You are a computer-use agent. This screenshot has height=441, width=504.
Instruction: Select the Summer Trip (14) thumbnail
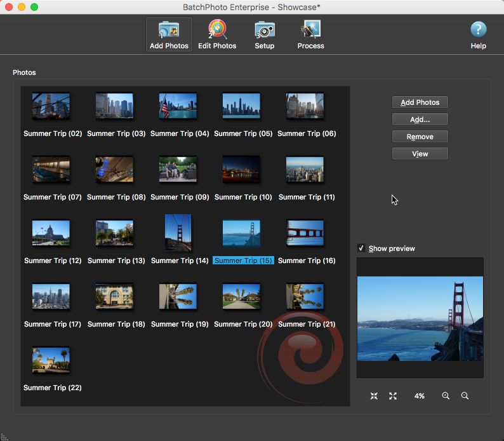pos(178,233)
